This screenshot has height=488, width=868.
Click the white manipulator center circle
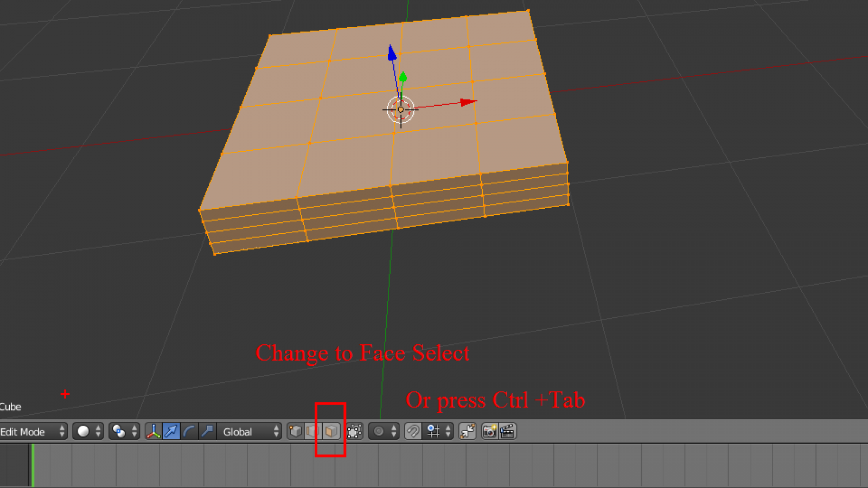(x=401, y=110)
